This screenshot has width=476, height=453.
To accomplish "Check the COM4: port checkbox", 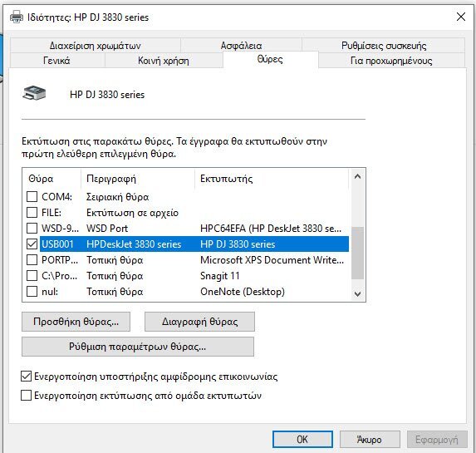I will click(x=32, y=197).
